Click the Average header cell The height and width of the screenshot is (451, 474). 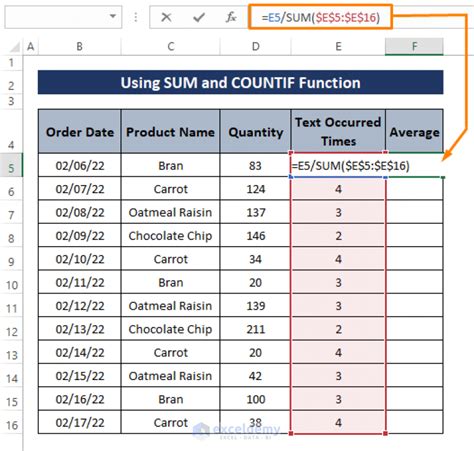(x=414, y=132)
